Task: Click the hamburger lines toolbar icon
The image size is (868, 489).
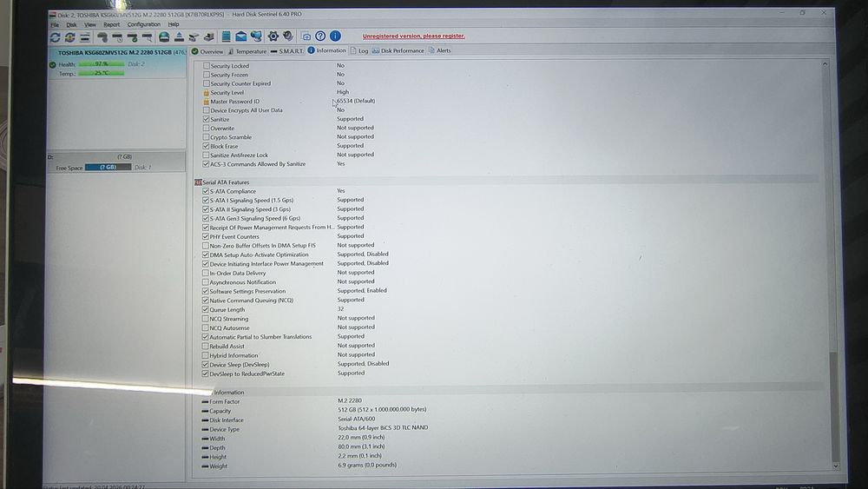Action: click(x=85, y=37)
